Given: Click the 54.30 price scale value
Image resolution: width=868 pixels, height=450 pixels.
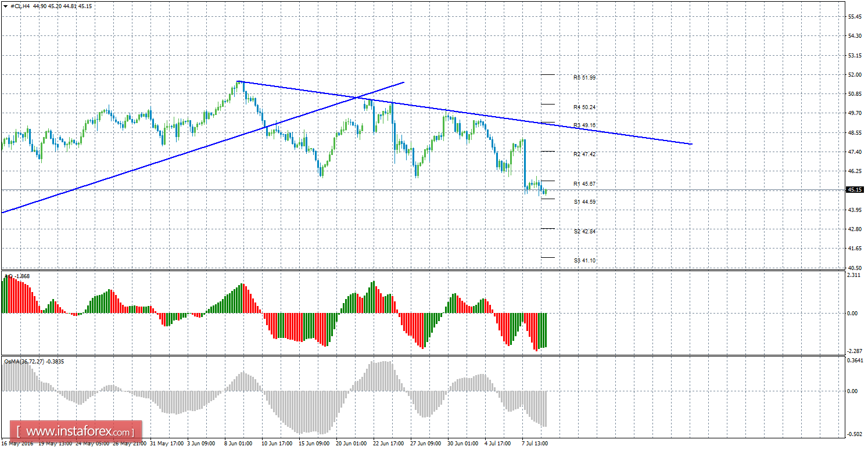Looking at the screenshot, I should (855, 36).
